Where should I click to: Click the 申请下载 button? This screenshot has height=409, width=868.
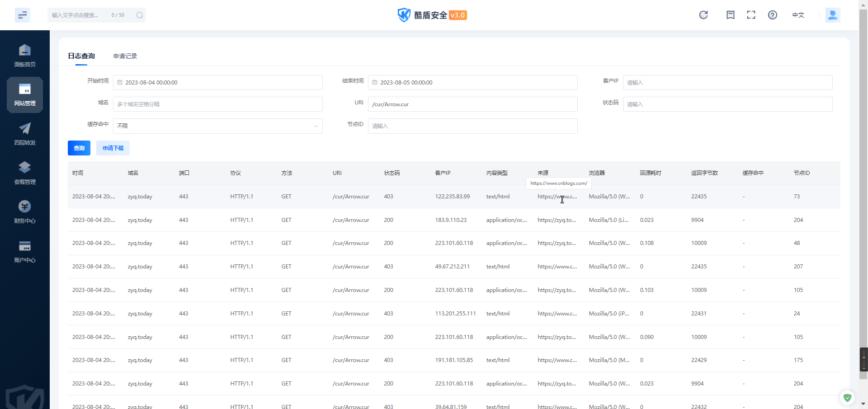(x=113, y=148)
